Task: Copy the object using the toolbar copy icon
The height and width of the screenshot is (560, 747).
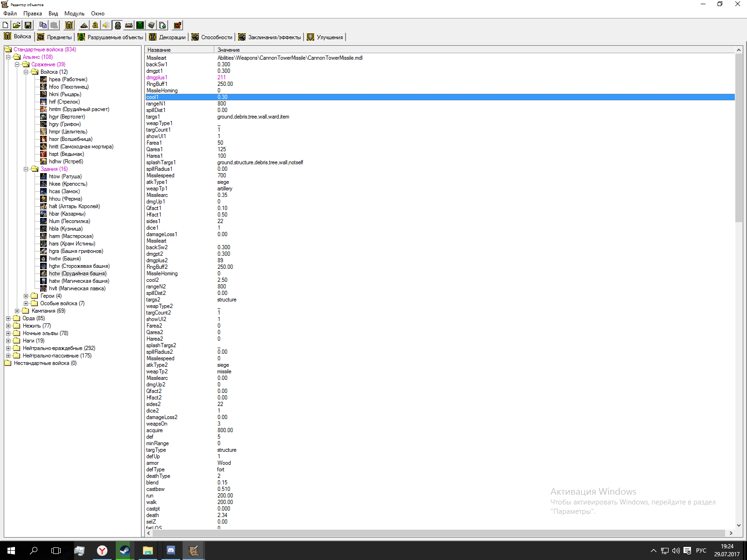Action: tap(43, 25)
